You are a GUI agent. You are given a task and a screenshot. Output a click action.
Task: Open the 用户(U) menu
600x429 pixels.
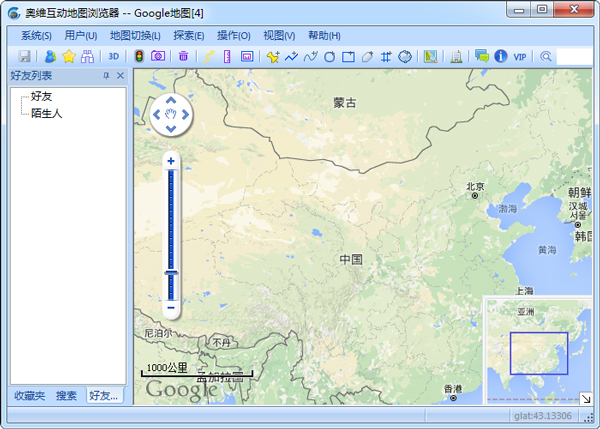tap(81, 36)
